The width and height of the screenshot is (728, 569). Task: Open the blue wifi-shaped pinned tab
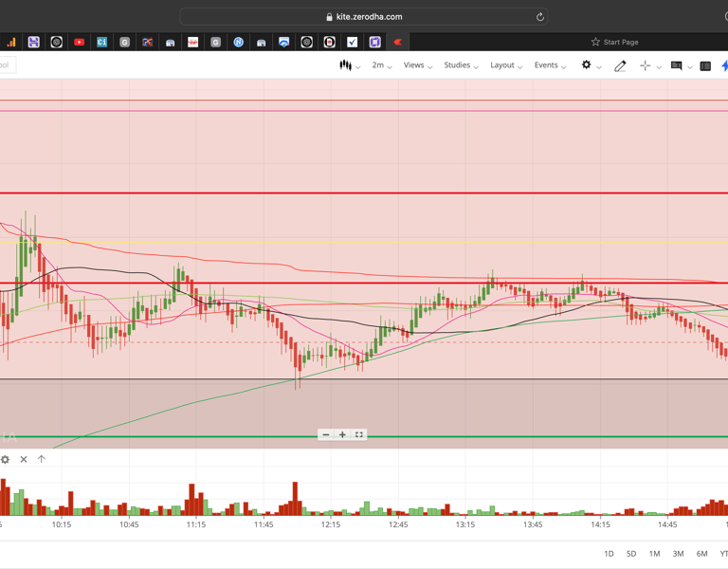click(283, 43)
